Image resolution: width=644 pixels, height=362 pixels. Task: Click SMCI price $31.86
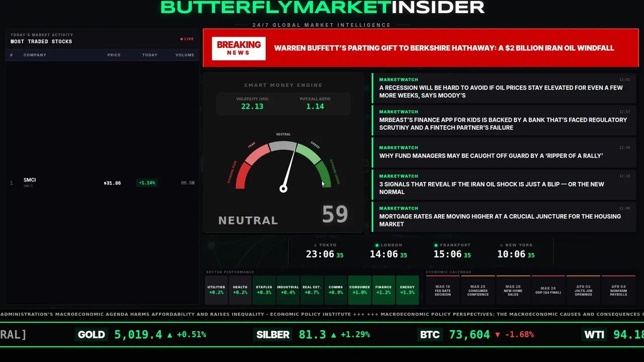click(x=112, y=183)
